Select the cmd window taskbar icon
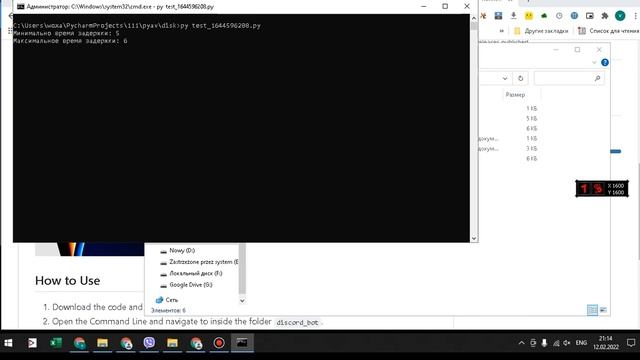This screenshot has width=640, height=360. click(242, 343)
